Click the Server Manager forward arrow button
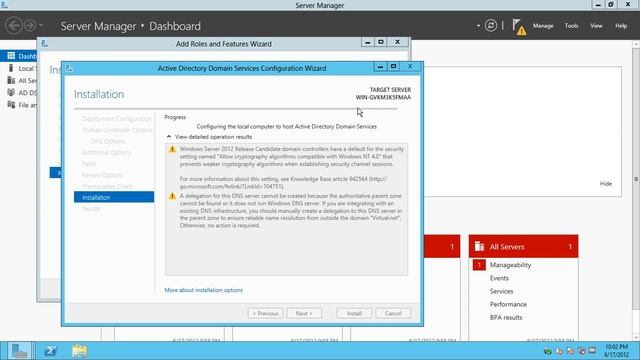The width and height of the screenshot is (640, 360). (30, 26)
